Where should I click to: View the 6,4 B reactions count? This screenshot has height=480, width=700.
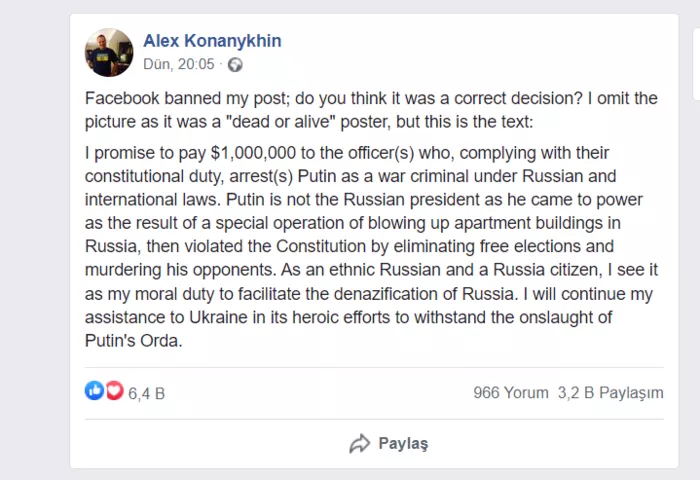pyautogui.click(x=146, y=393)
